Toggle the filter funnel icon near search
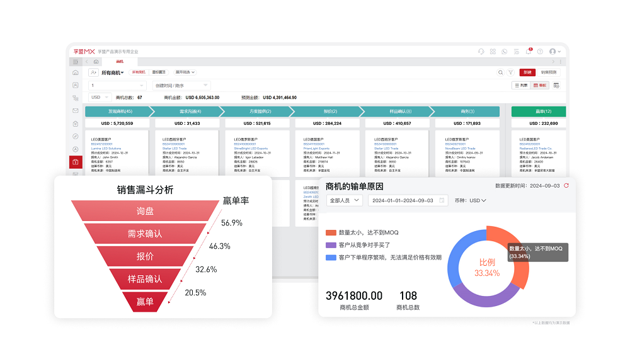This screenshot has width=630, height=364. 510,72
